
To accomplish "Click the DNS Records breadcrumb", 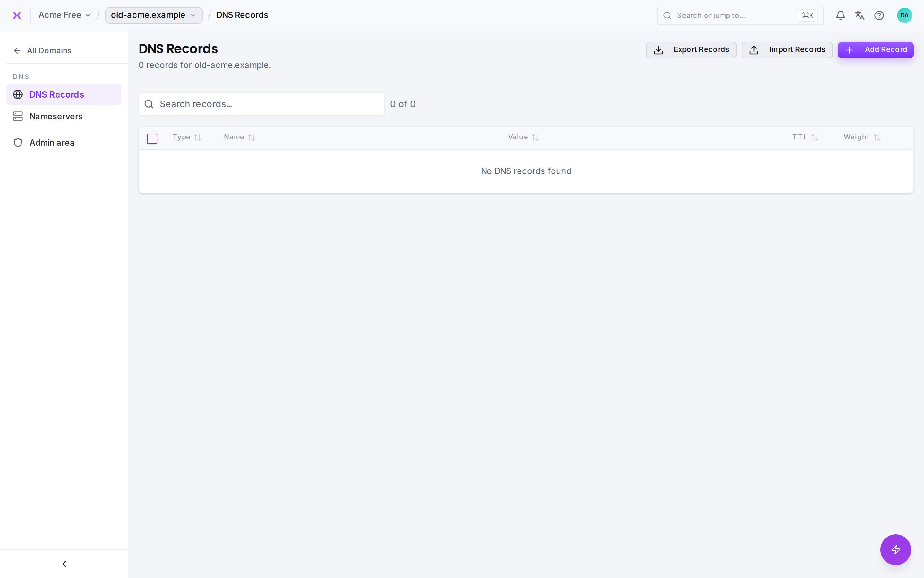I will (242, 15).
